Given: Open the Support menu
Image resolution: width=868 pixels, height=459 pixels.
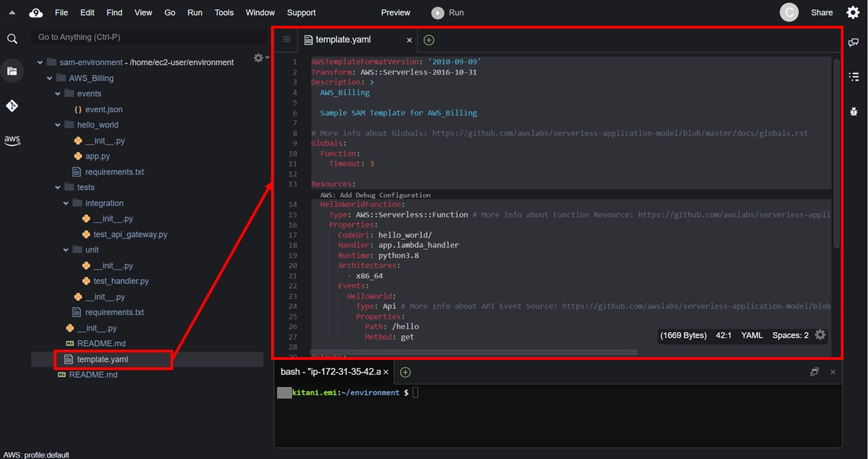Looking at the screenshot, I should (x=302, y=12).
